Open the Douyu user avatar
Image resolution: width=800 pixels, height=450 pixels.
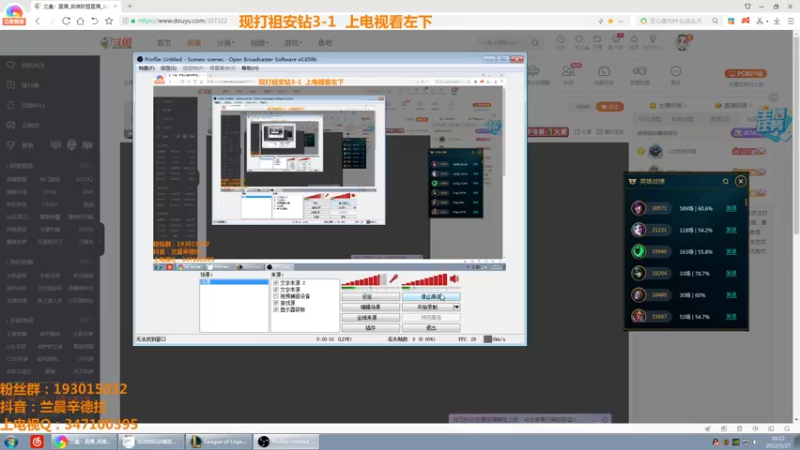[682, 42]
